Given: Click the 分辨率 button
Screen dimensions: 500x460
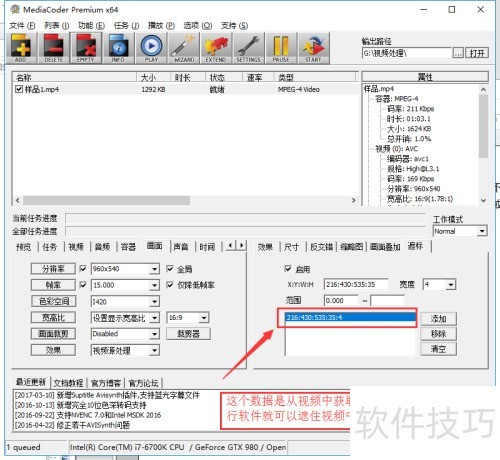Looking at the screenshot, I should pos(53,269).
